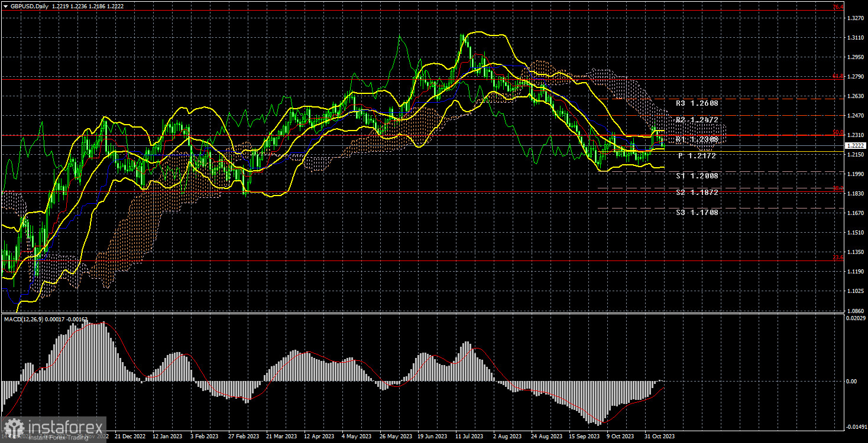Click the 12 Jan 2023 date label

(x=167, y=437)
